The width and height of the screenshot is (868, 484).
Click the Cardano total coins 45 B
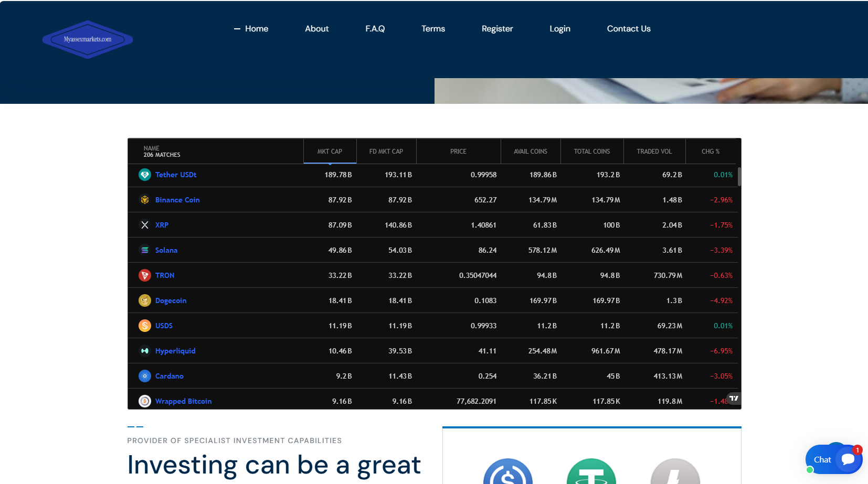[613, 376]
